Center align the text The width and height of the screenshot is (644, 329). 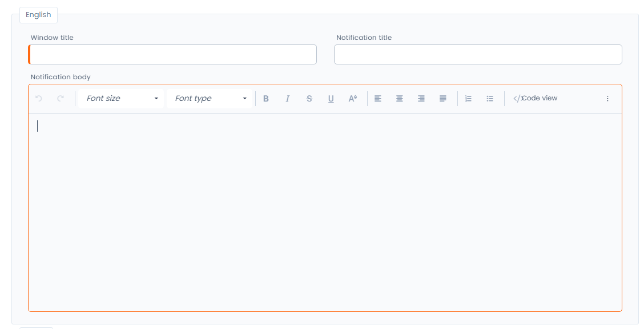pyautogui.click(x=400, y=99)
